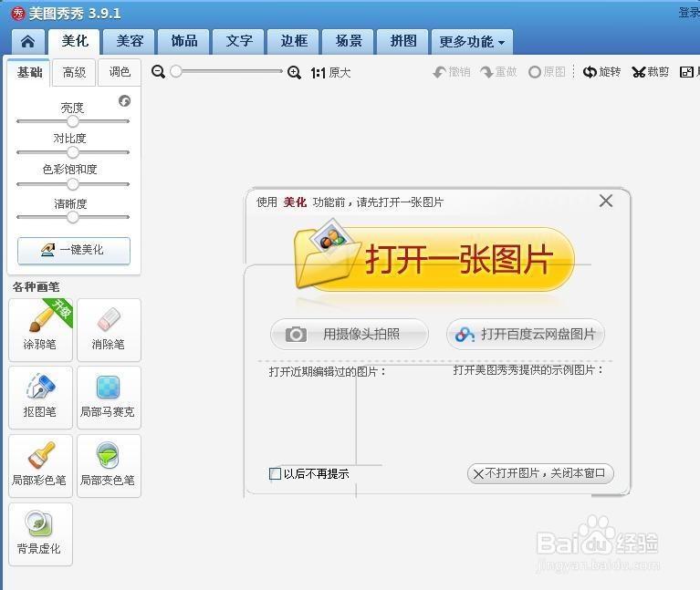Click the 裁剪 crop tool
The height and width of the screenshot is (590, 700).
[x=651, y=72]
